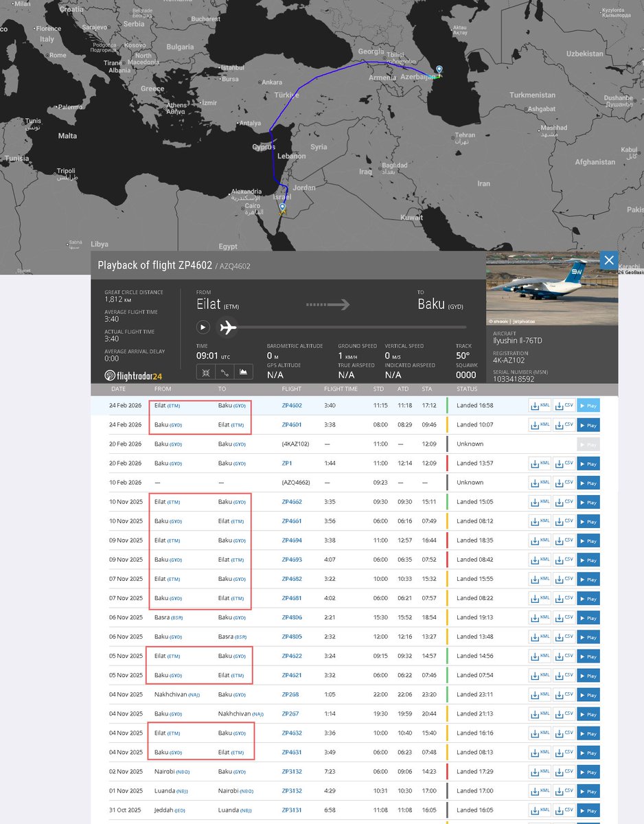This screenshot has width=644, height=824.
Task: Click the FLIGHT TIME column header
Action: tap(341, 389)
